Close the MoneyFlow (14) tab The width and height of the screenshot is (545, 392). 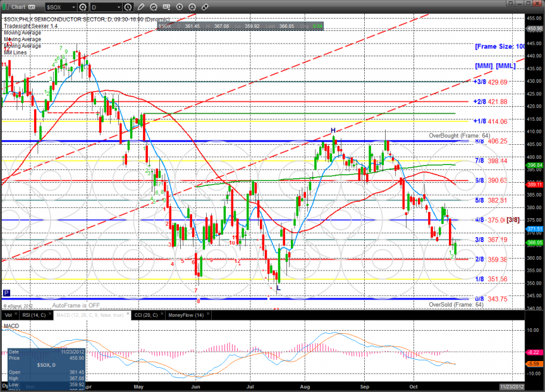(x=208, y=314)
